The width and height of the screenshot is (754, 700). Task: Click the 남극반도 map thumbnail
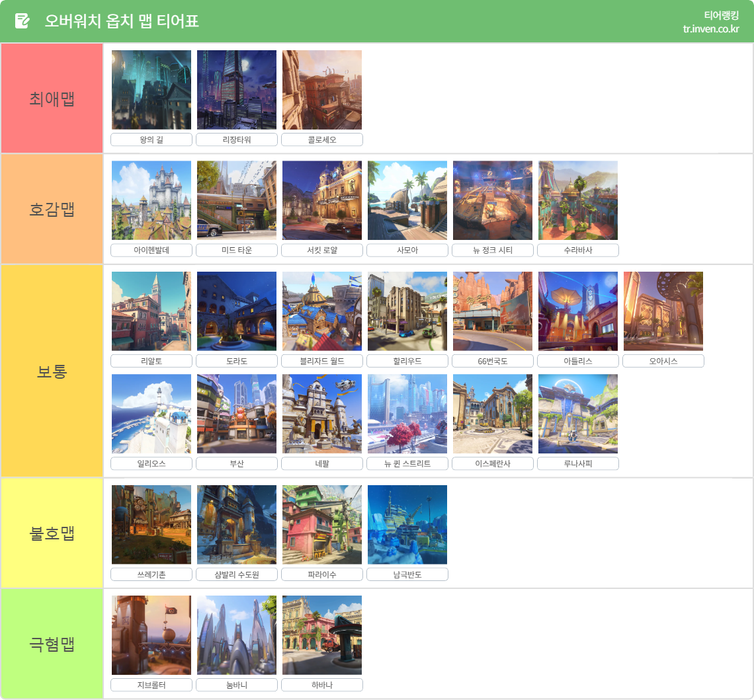pos(407,525)
